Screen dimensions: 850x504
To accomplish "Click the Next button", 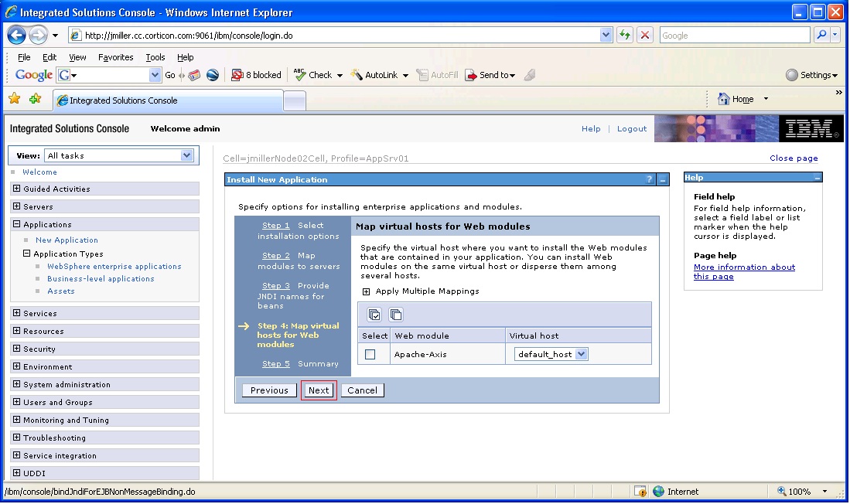I will tap(319, 390).
